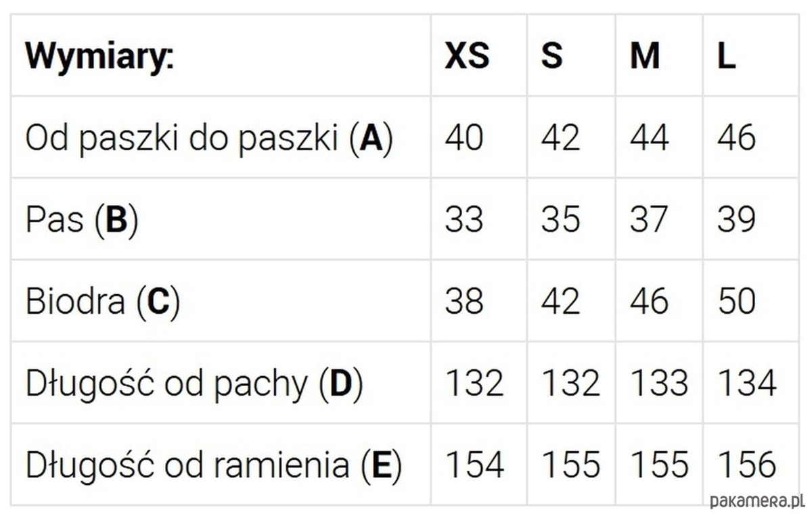Select the S size column header
Viewport: 812px width, 516px height.
[x=551, y=57]
